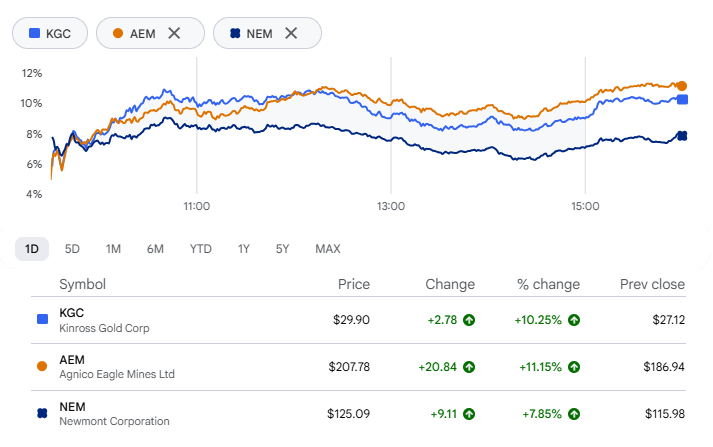Screen dimensions: 713x447
Task: Click the dark blue icon in NEM row
Action: 42,413
